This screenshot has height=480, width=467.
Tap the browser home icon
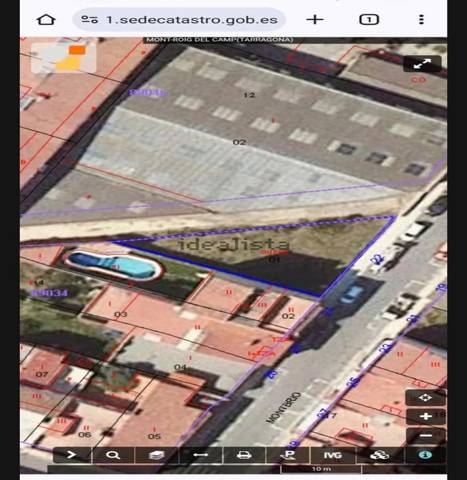[x=46, y=19]
